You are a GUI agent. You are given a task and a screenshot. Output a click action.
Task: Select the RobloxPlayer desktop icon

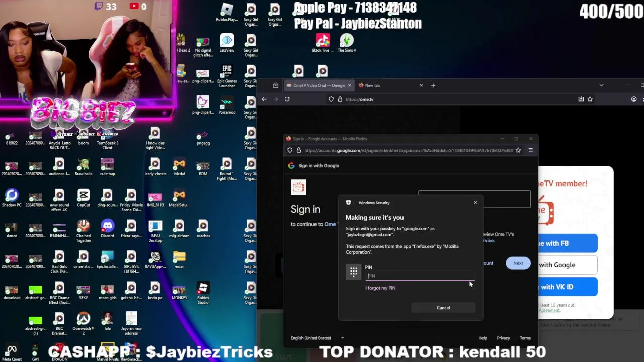[227, 12]
